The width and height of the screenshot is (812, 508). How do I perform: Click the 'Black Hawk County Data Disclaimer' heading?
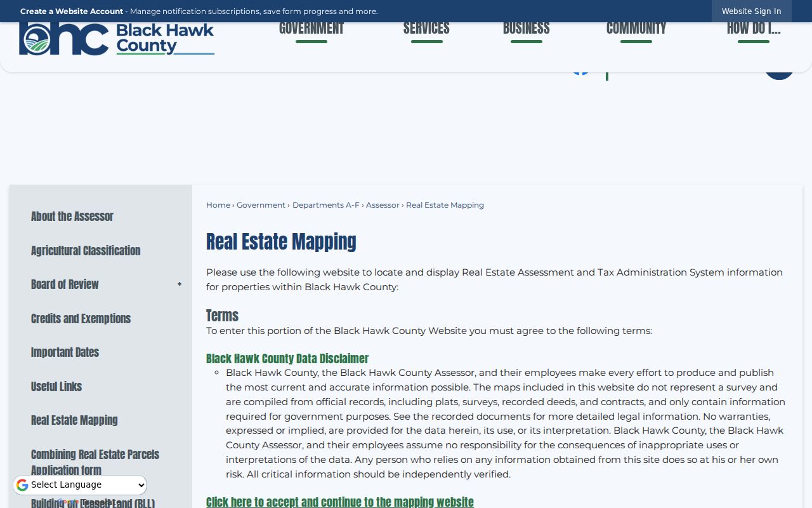287,359
